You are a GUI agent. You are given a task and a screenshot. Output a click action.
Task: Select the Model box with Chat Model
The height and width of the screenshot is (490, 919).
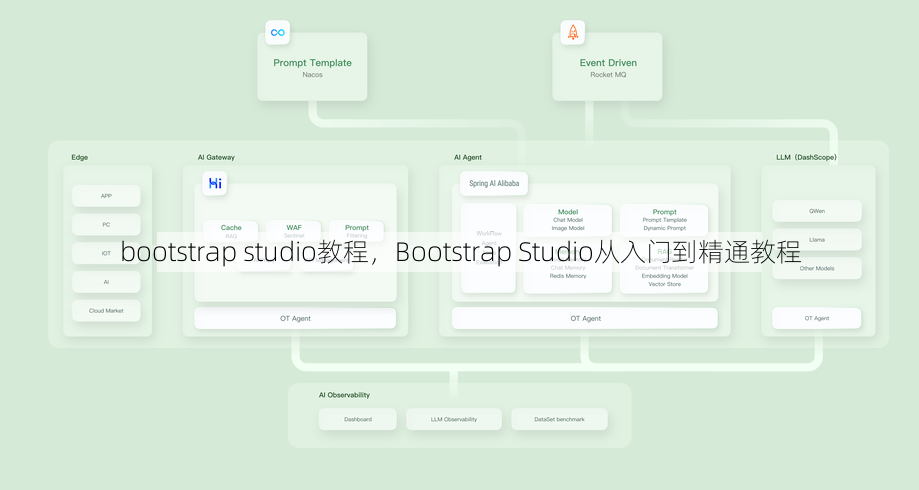(x=568, y=220)
